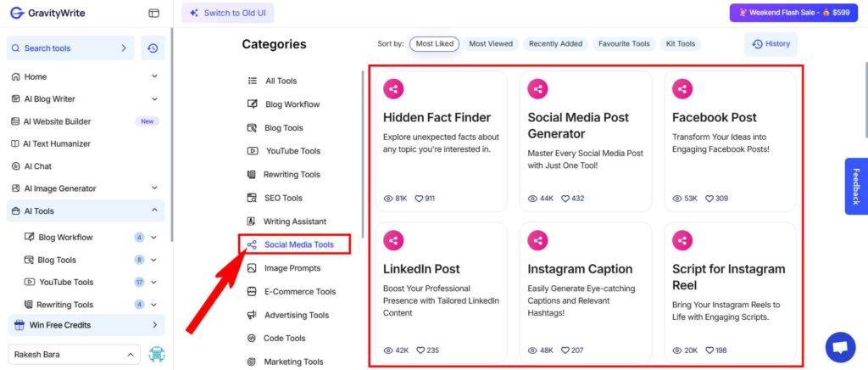The height and width of the screenshot is (370, 868).
Task: Sort by Recently Added
Action: pos(556,44)
